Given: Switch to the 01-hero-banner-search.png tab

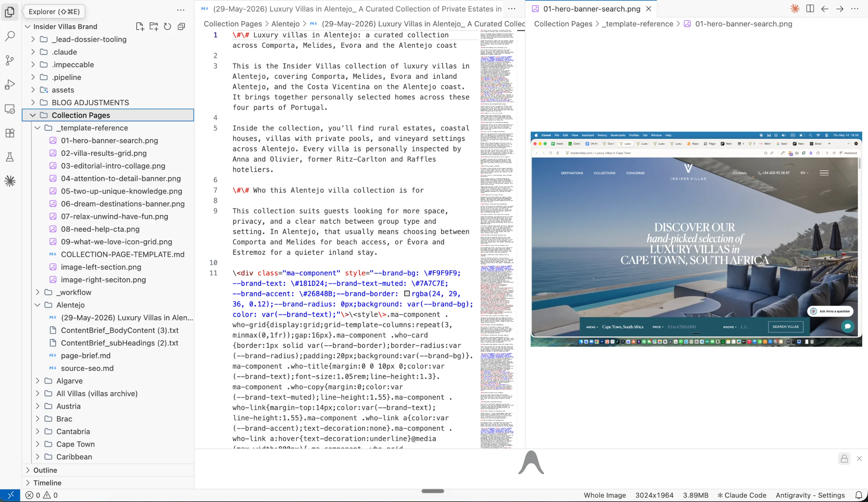Looking at the screenshot, I should click(x=591, y=9).
